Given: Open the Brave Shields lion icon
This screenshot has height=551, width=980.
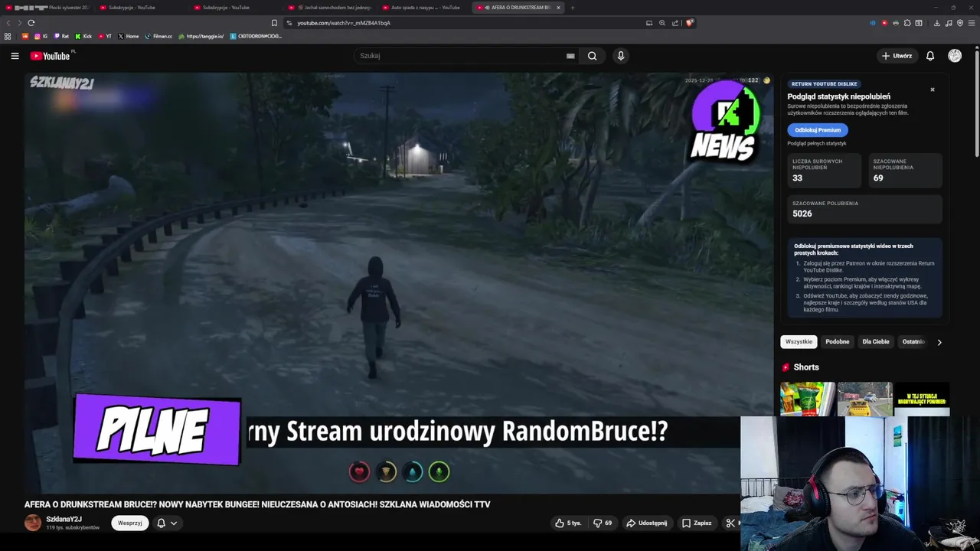Looking at the screenshot, I should [x=689, y=23].
